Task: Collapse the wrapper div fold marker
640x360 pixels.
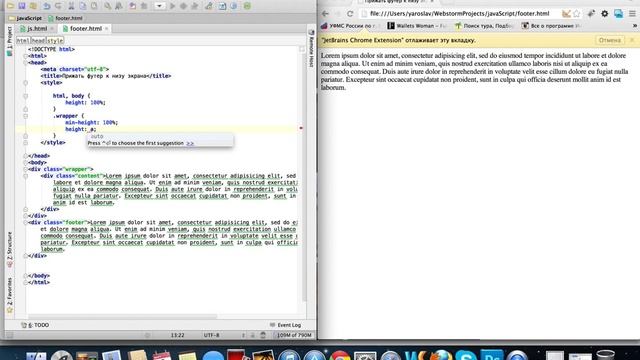Action: coord(25,169)
